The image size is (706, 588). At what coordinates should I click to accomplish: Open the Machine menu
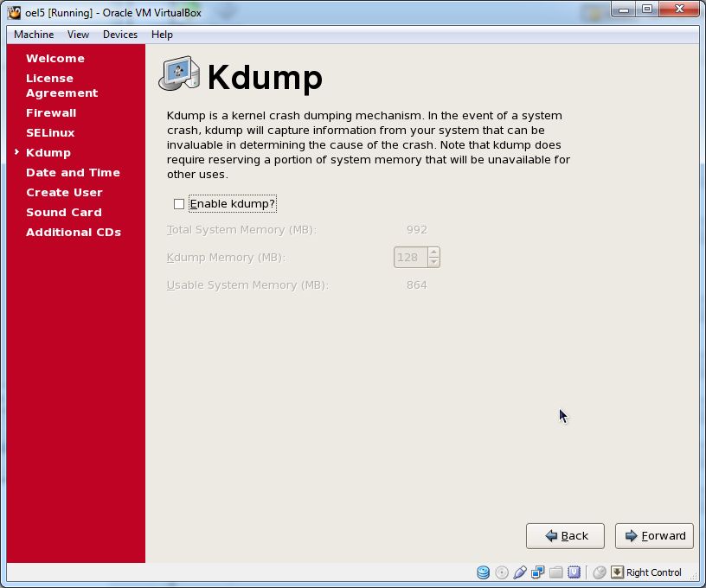coord(34,35)
